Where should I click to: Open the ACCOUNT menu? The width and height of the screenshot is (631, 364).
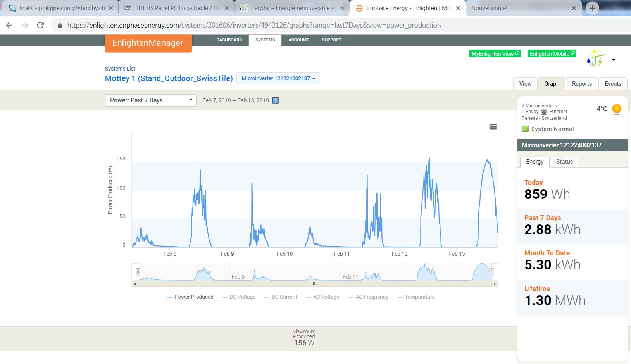[x=298, y=40]
